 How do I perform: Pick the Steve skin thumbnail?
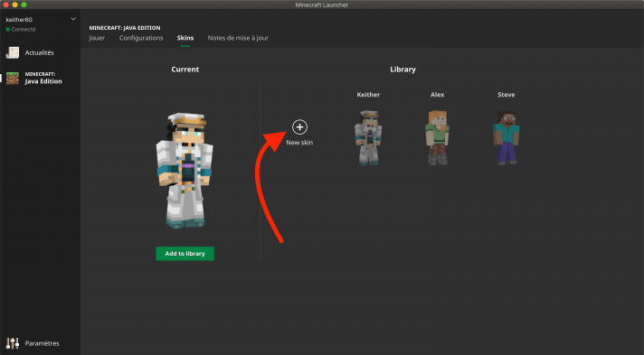506,138
